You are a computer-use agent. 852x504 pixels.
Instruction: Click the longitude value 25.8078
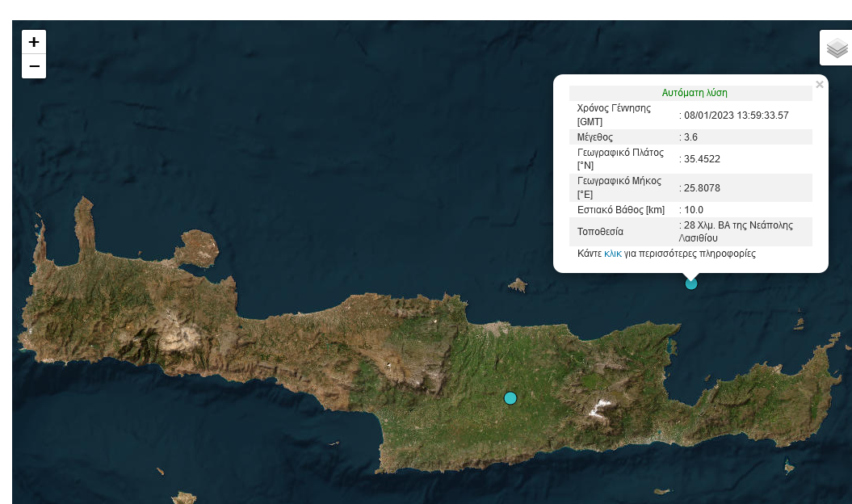click(x=702, y=188)
